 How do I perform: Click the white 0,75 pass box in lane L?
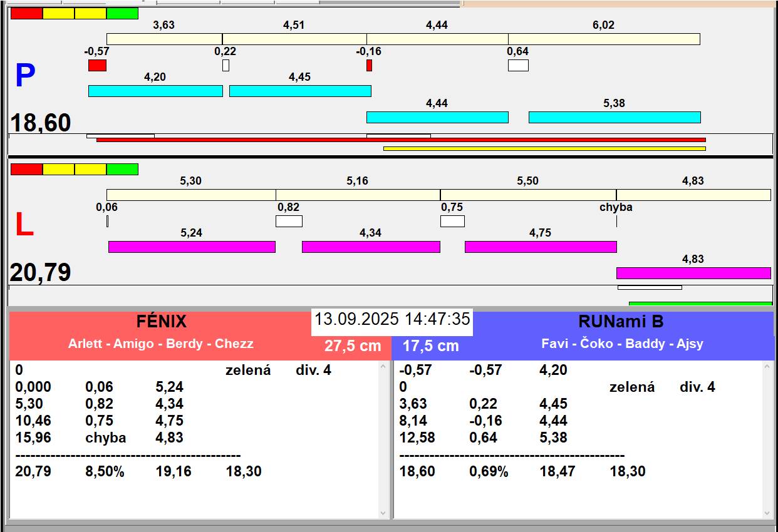pos(452,221)
